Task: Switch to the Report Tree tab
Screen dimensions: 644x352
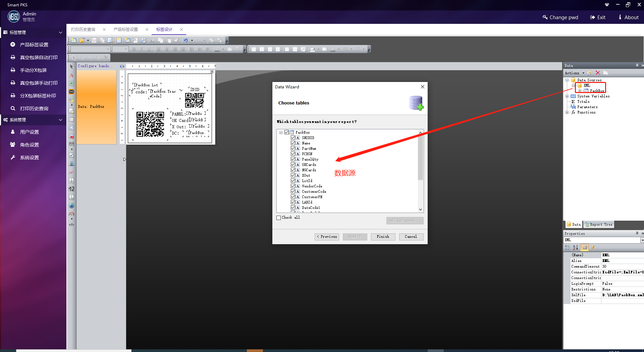Action: point(599,224)
